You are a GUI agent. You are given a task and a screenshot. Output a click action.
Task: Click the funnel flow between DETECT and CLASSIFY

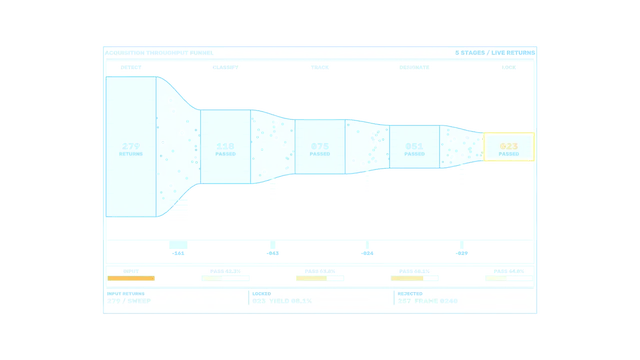point(178,147)
